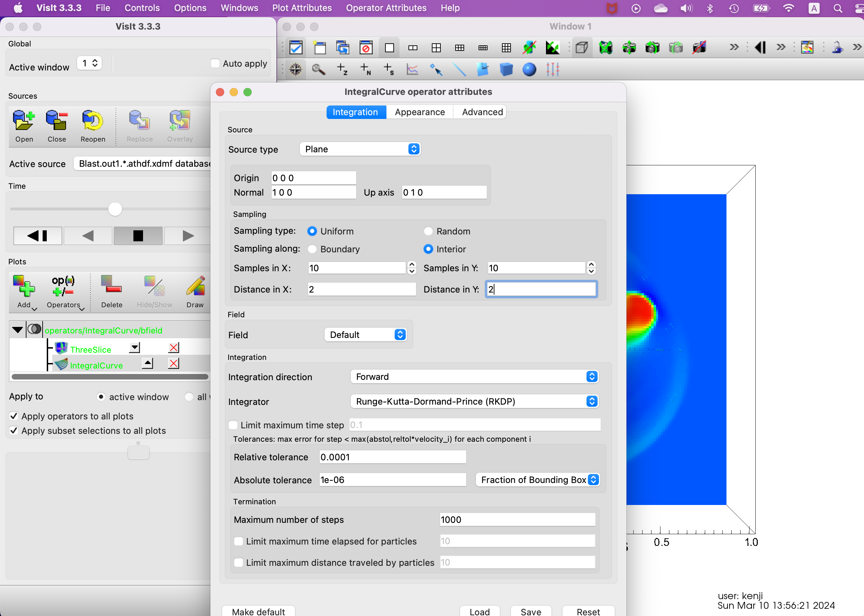Open the Source type dropdown
This screenshot has width=864, height=616.
coord(360,149)
